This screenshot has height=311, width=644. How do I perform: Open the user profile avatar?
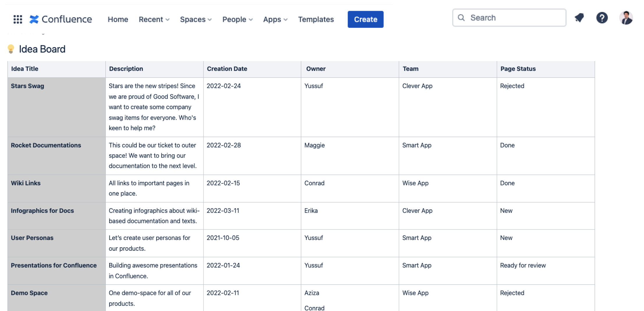(x=626, y=18)
